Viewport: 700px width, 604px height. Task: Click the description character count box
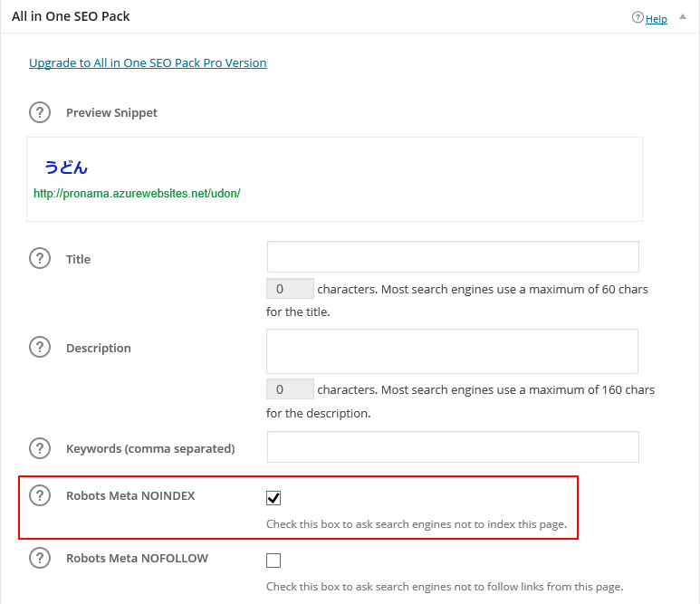click(x=290, y=389)
